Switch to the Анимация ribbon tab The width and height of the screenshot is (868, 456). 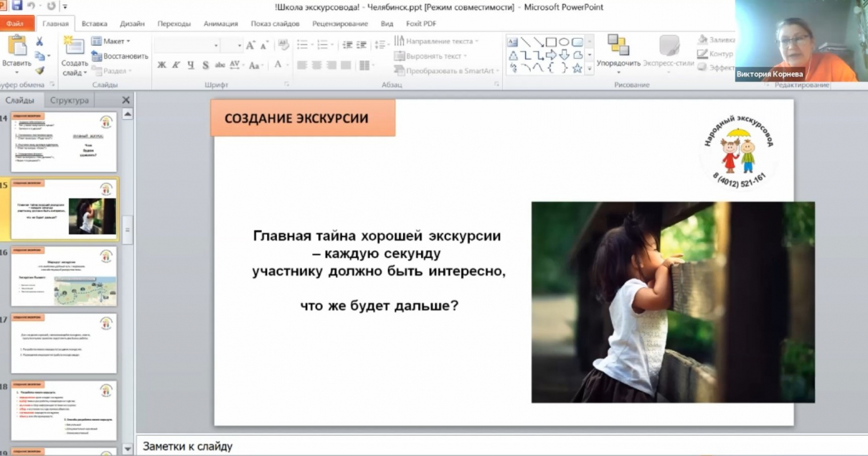tap(220, 24)
